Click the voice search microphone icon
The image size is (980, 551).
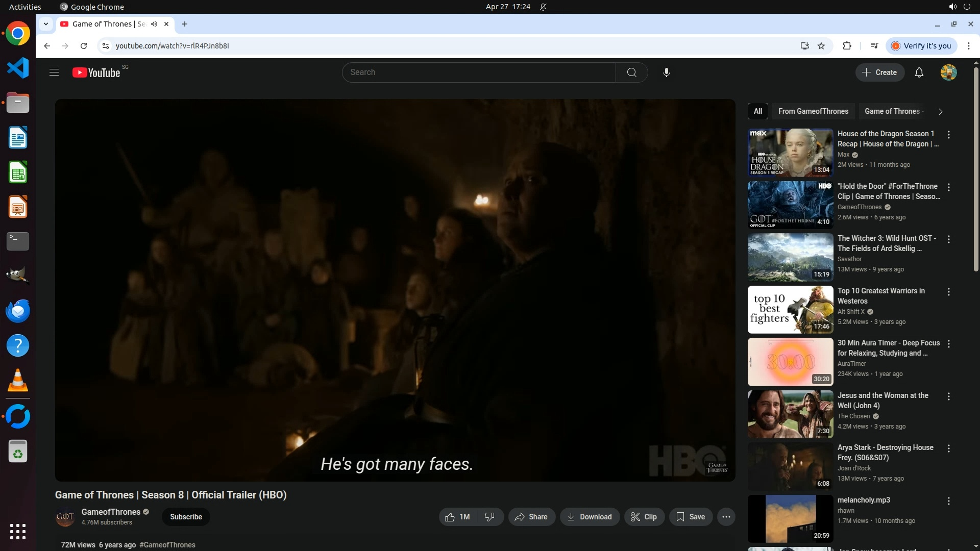point(666,72)
